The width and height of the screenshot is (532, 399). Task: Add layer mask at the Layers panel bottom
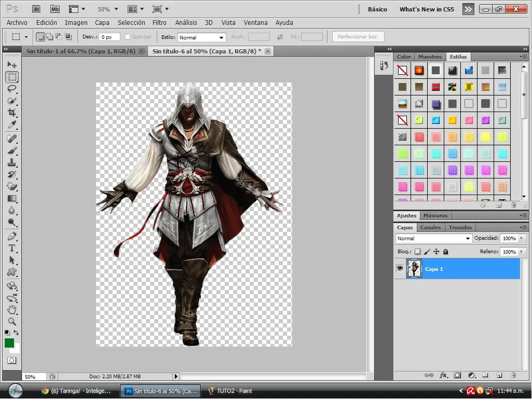point(457,375)
